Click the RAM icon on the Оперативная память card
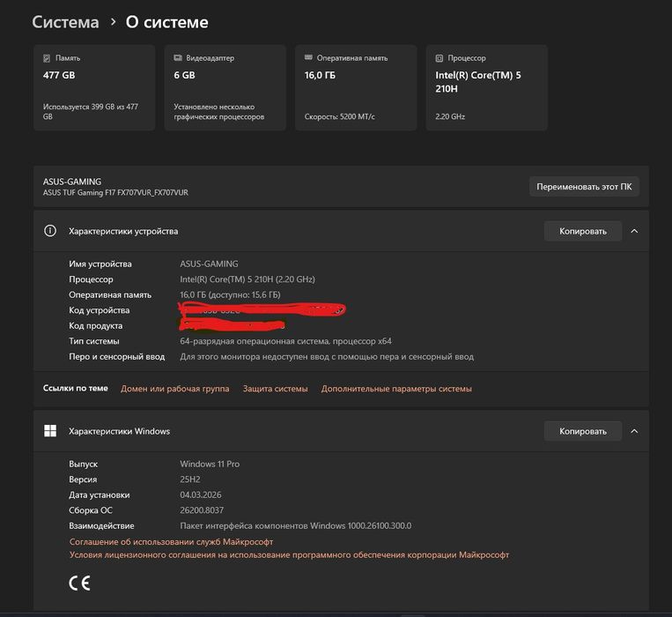 [308, 57]
